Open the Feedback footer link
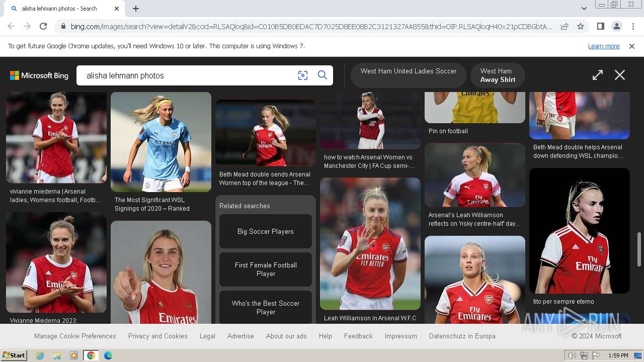The height and width of the screenshot is (362, 644). click(358, 336)
